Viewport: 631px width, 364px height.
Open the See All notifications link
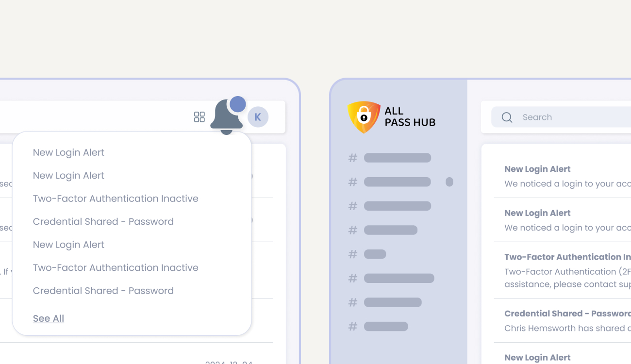click(49, 318)
